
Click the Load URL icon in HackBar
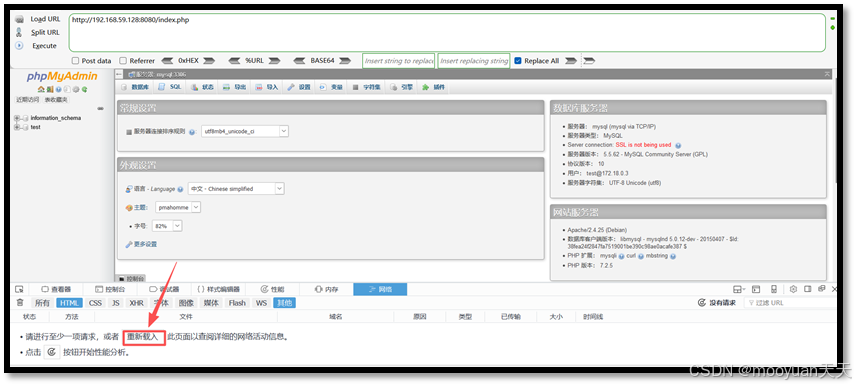tap(19, 19)
